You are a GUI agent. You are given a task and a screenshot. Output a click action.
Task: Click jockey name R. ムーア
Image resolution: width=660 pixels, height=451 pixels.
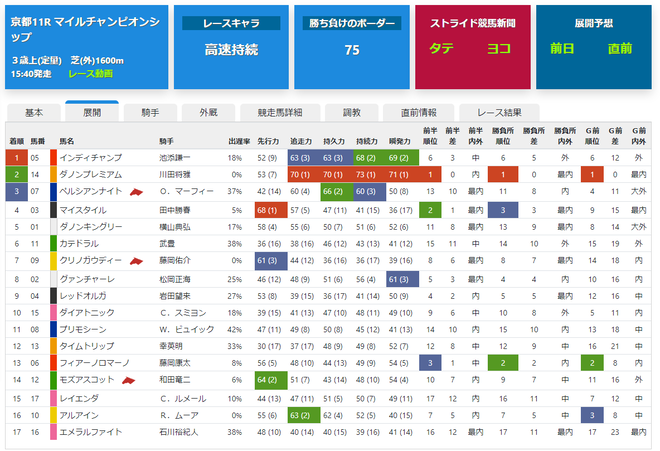(x=179, y=415)
